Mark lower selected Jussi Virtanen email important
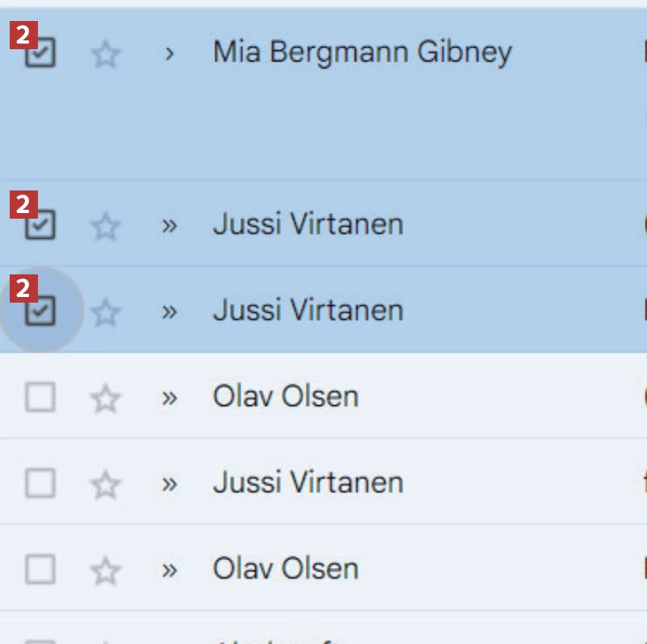Screen dimensions: 647x644 (169, 312)
